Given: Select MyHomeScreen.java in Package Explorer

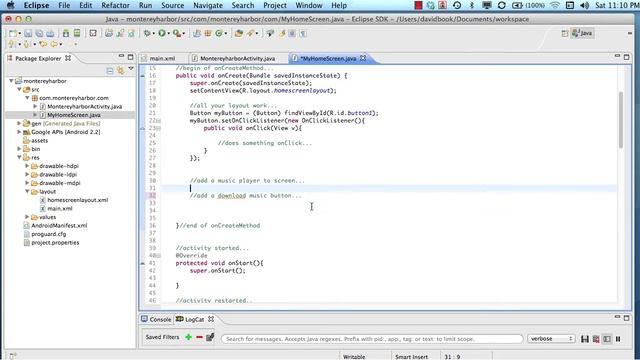Looking at the screenshot, I should [x=73, y=115].
